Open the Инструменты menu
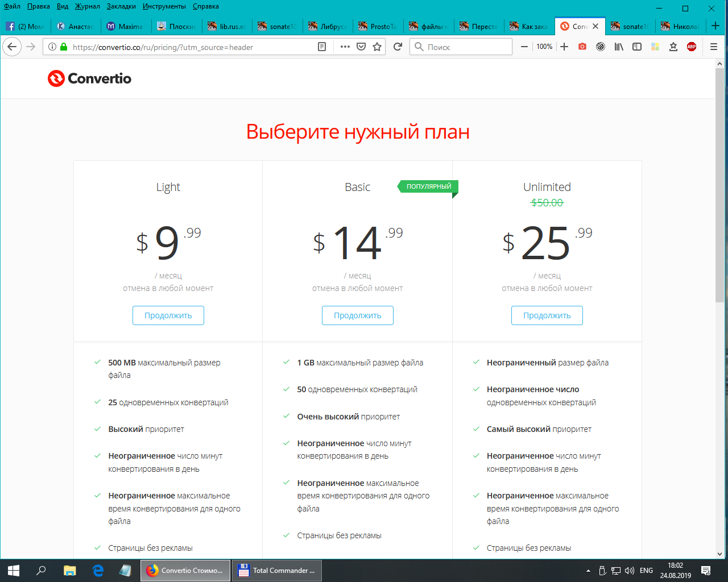The image size is (728, 582). pos(164,6)
